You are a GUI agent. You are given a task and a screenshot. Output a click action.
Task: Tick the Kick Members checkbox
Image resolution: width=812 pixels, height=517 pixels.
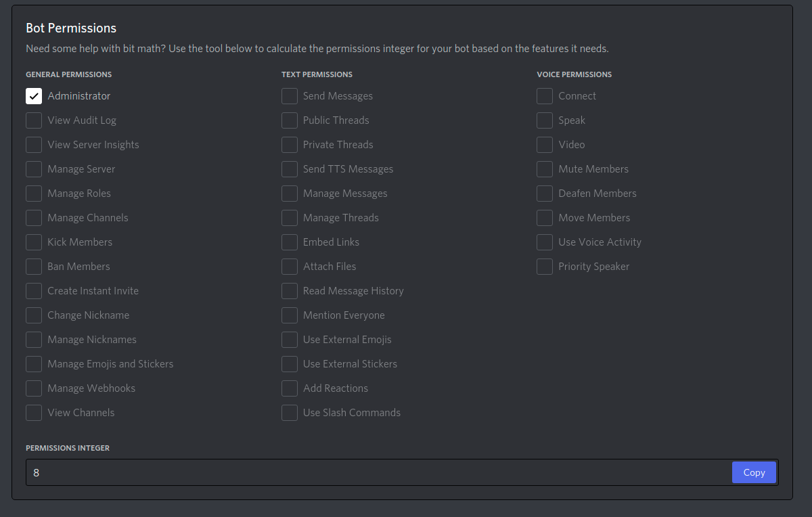(34, 242)
